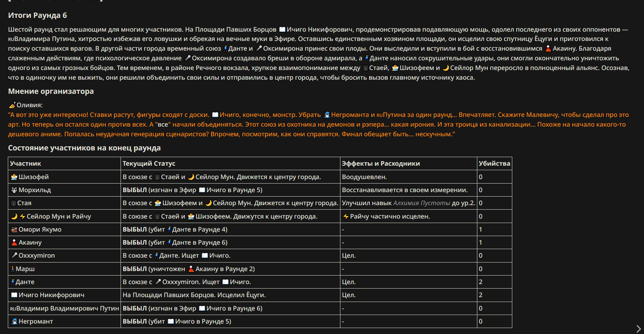This screenshot has height=334, width=644.
Task: Click the Райчу частично исцелен effect text
Action: 390,216
